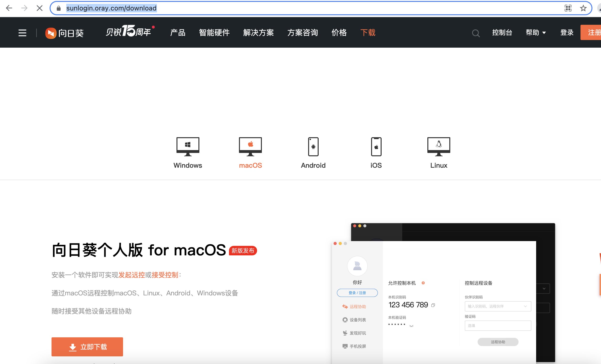Bookmark page with star icon
Viewport: 601px width, 364px height.
coord(583,8)
